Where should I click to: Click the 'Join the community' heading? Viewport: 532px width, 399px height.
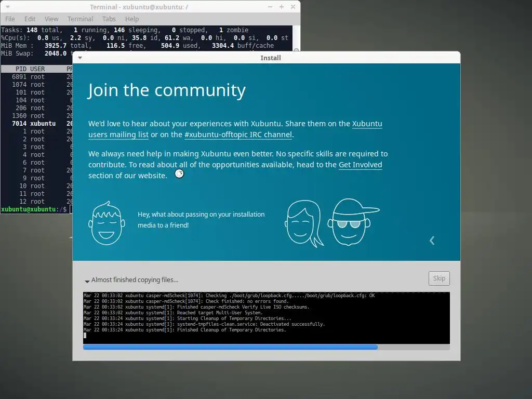(167, 90)
